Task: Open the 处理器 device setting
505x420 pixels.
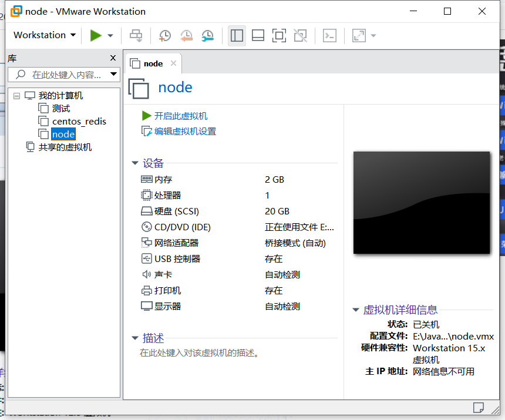Action: tap(167, 195)
